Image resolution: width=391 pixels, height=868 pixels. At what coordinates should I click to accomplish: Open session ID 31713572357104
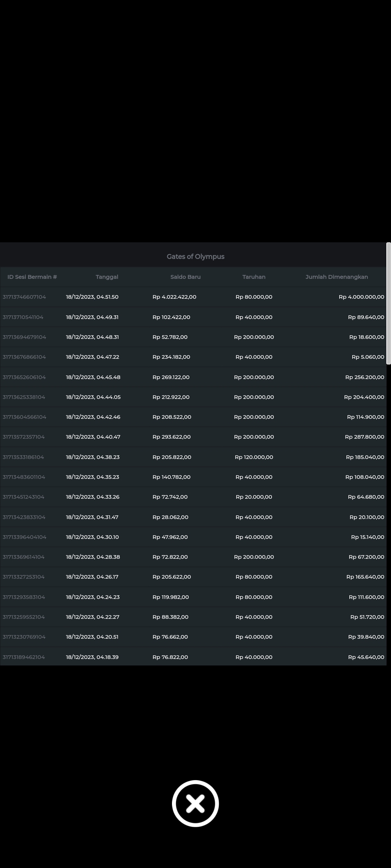point(24,437)
